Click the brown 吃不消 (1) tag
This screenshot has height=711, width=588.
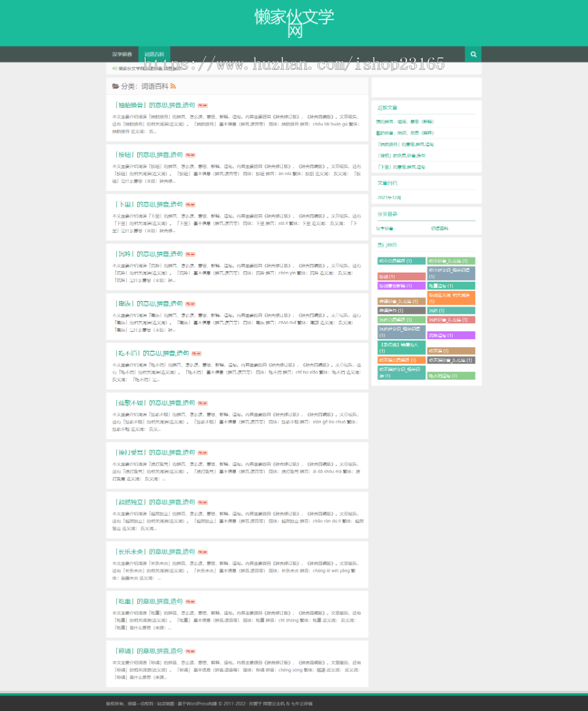(451, 351)
